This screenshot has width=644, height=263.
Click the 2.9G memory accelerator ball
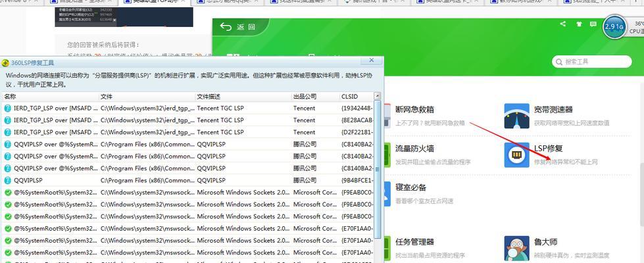[x=614, y=28]
